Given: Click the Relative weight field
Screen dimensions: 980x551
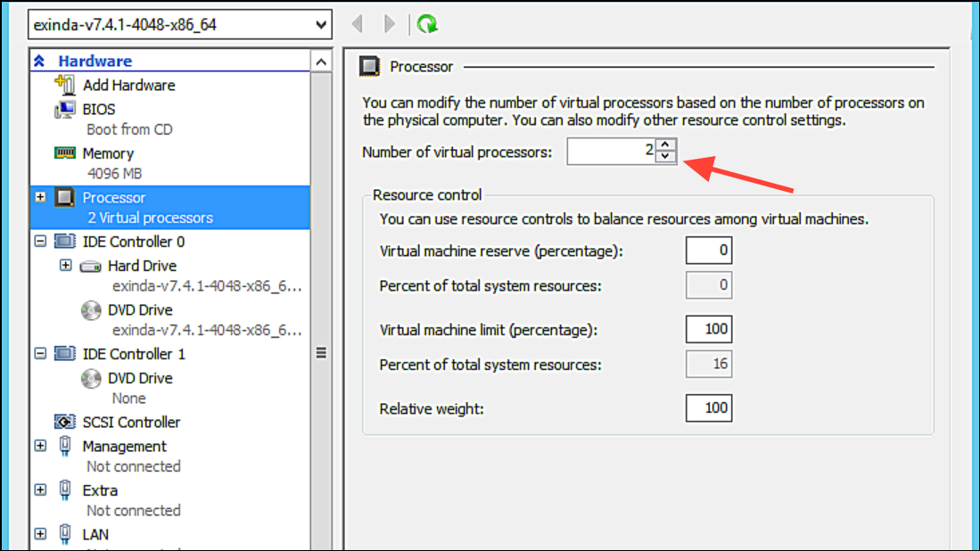Looking at the screenshot, I should [709, 408].
